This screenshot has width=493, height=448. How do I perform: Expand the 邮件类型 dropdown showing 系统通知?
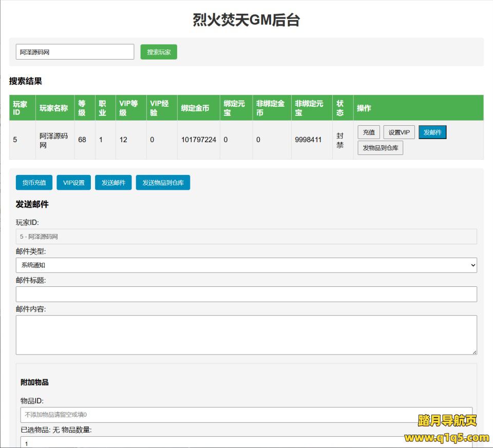coord(246,265)
